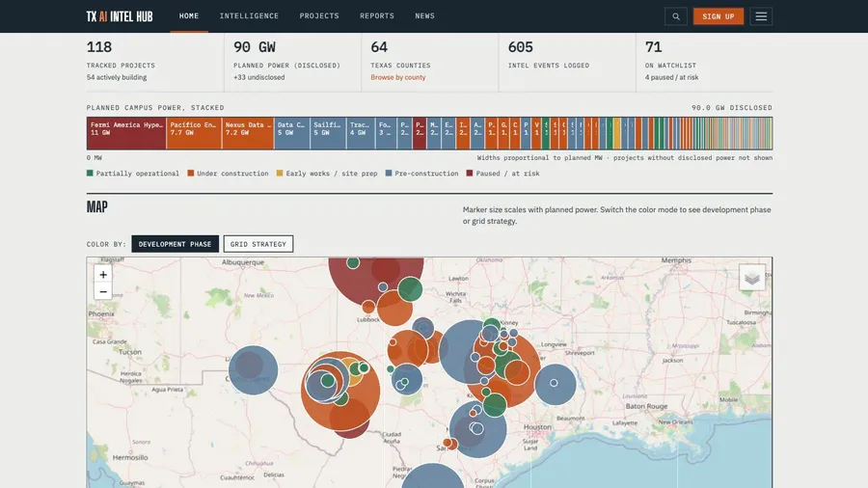
Task: Click the yellow Early works legend square
Action: tap(280, 174)
